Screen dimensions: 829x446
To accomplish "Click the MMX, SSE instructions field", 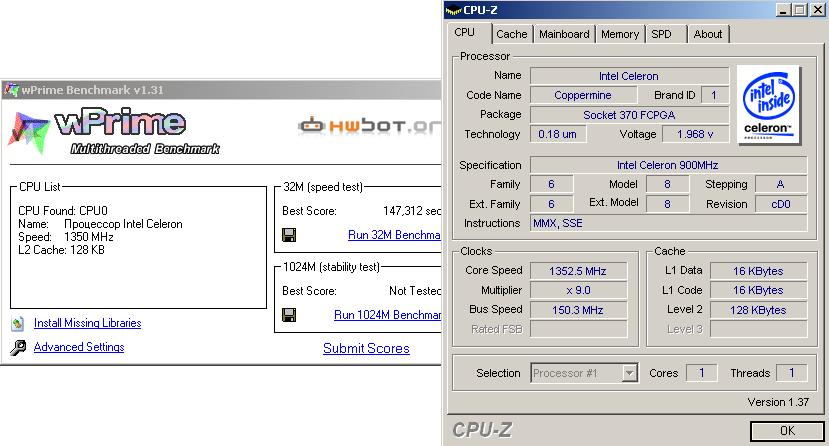I will [668, 223].
